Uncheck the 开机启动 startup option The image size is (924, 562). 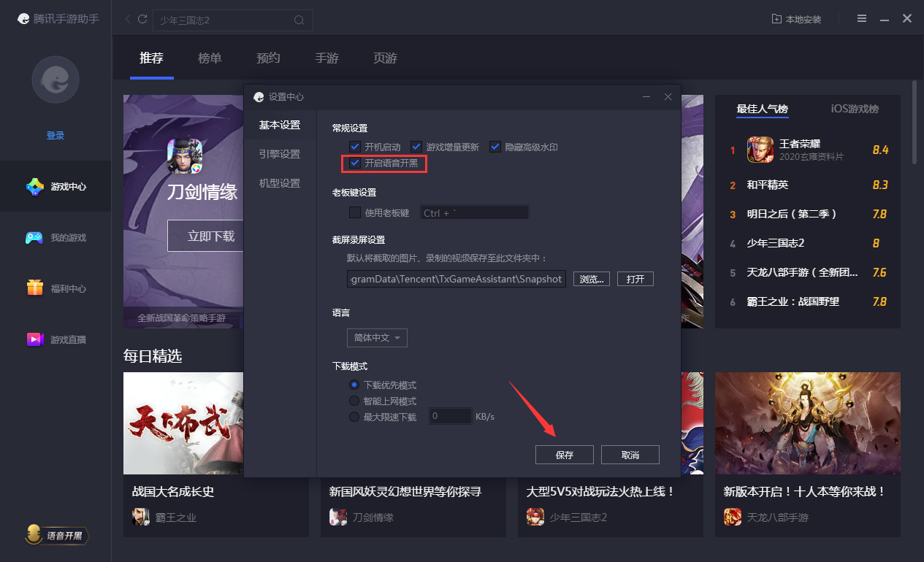tap(354, 146)
